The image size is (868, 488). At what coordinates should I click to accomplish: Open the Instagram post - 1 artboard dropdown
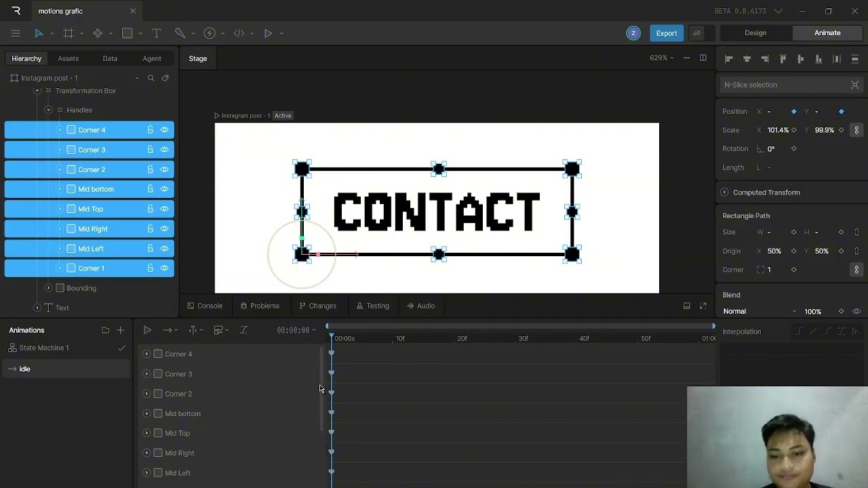(137, 78)
